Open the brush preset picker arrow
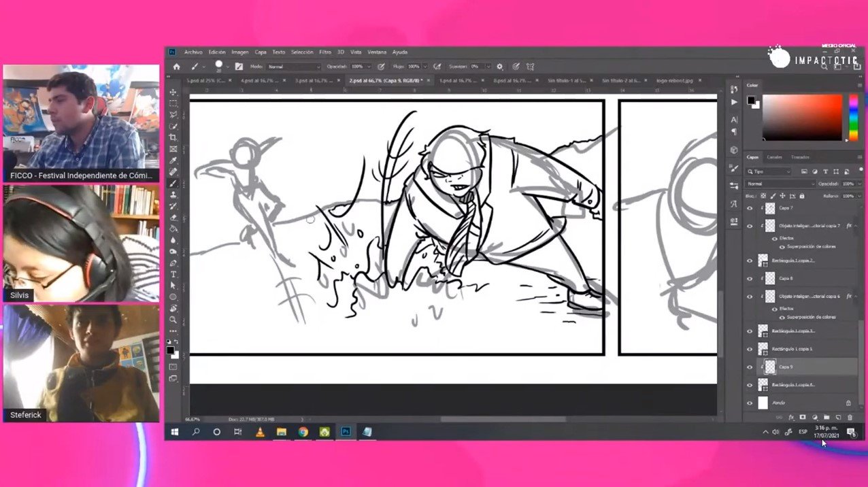The image size is (868, 487). pos(228,67)
